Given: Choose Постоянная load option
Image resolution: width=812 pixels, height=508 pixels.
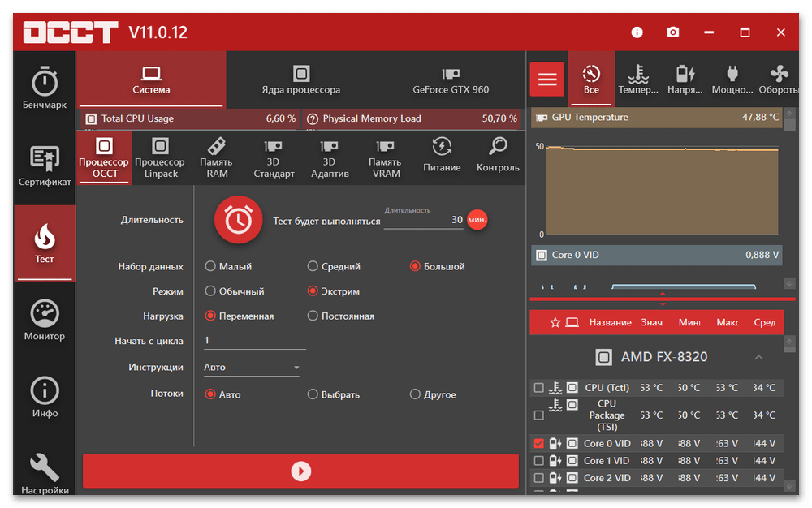Looking at the screenshot, I should pyautogui.click(x=313, y=316).
